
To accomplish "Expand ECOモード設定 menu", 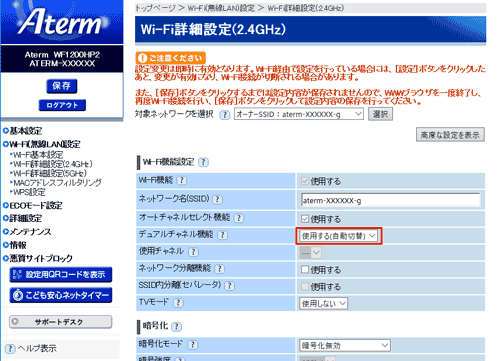I will coord(32,205).
